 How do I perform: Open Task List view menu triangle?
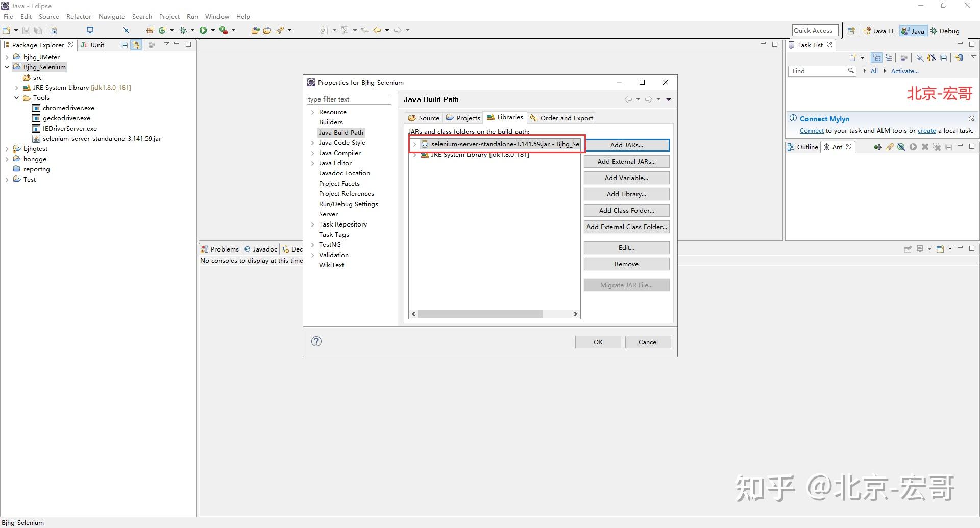pos(974,57)
